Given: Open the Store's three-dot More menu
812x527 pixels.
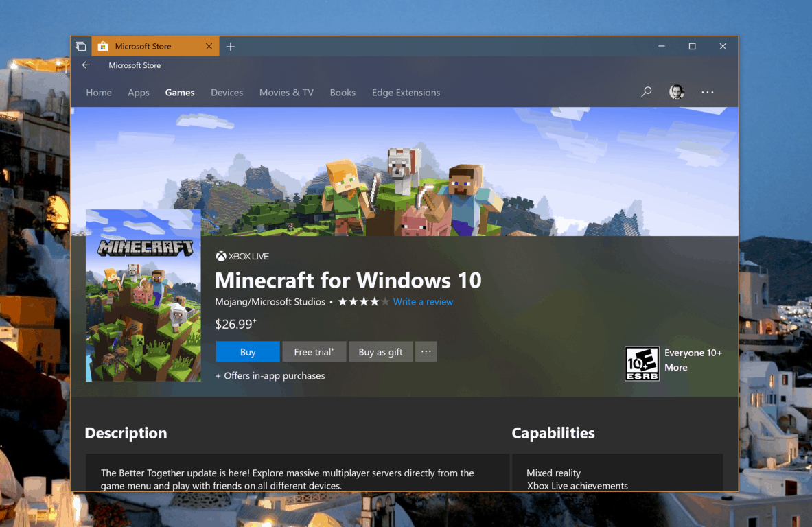Looking at the screenshot, I should click(x=708, y=92).
